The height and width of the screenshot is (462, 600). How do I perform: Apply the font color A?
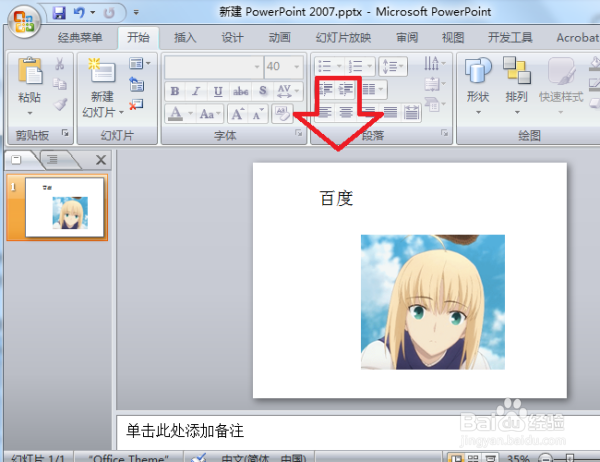click(x=176, y=114)
